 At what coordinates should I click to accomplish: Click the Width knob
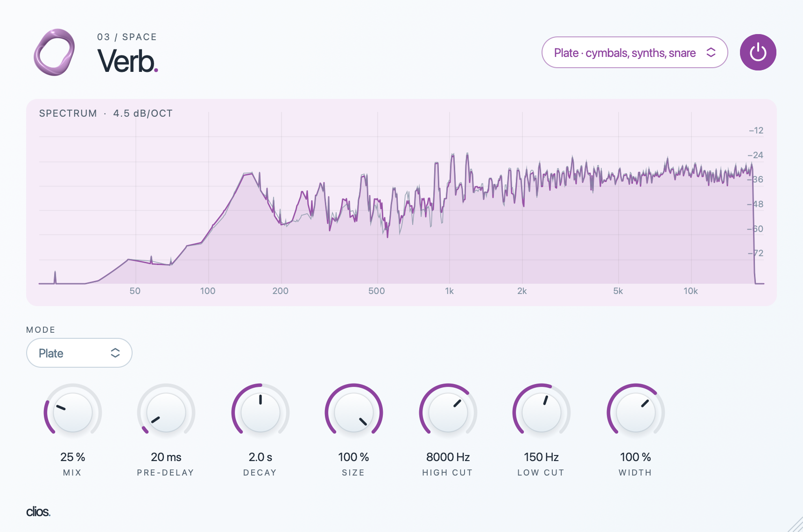(x=636, y=413)
